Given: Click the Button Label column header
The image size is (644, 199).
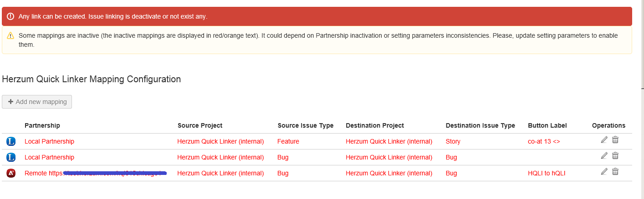Looking at the screenshot, I should 547,125.
